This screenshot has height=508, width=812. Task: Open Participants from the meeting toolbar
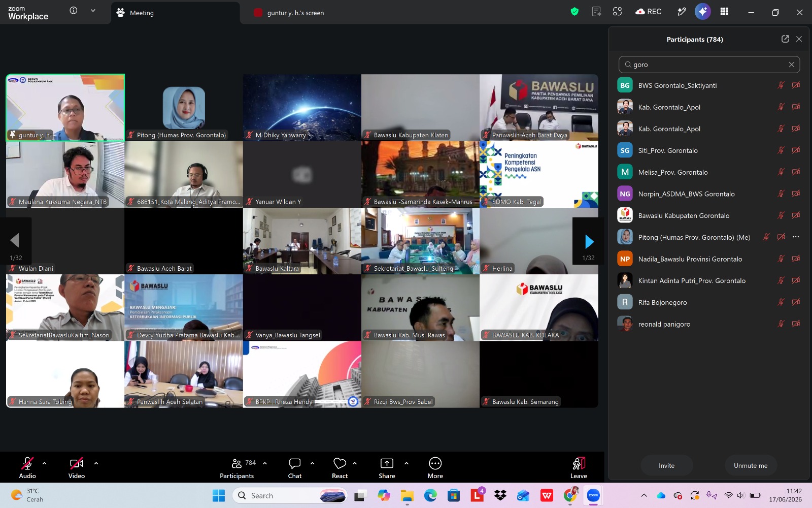pyautogui.click(x=237, y=467)
